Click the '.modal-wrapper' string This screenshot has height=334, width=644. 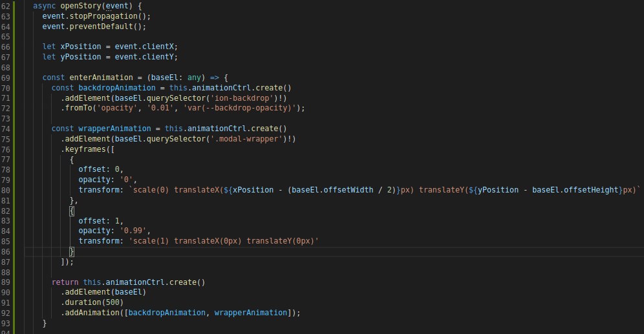(x=246, y=139)
